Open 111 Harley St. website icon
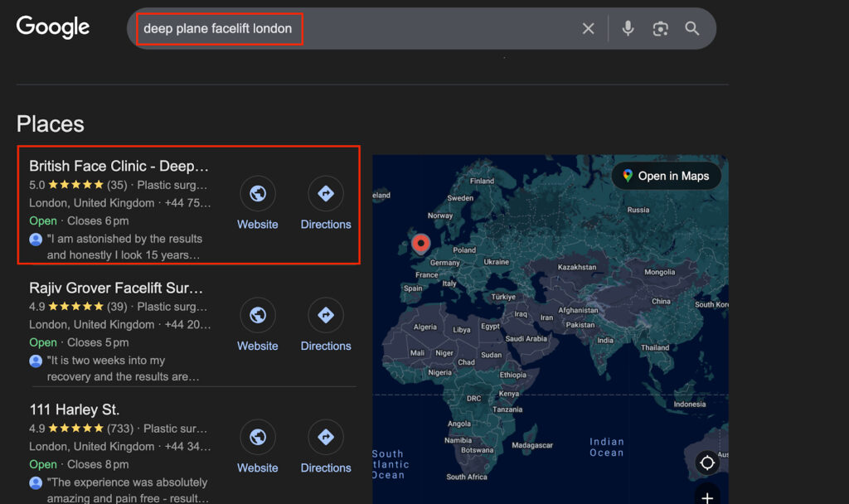This screenshot has width=849, height=504. 258,437
